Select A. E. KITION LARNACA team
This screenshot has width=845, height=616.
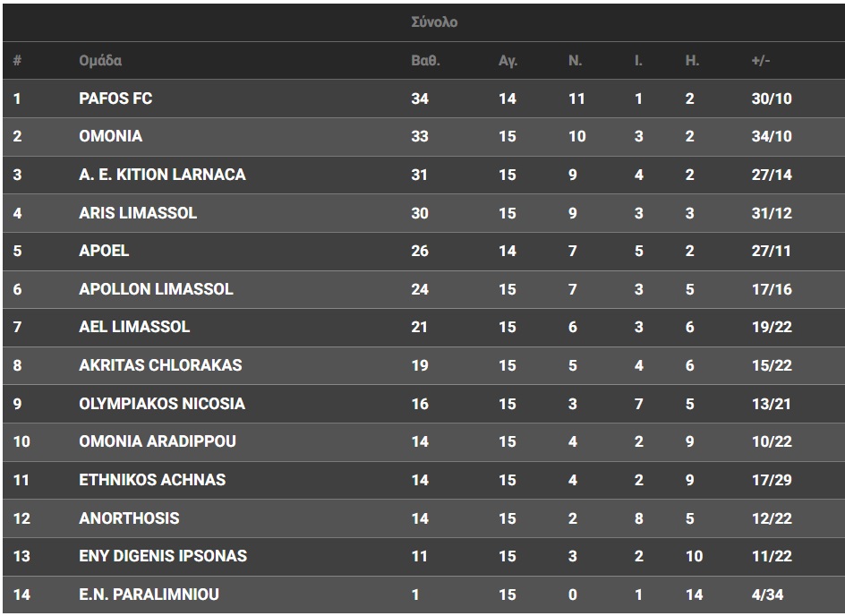point(162,175)
